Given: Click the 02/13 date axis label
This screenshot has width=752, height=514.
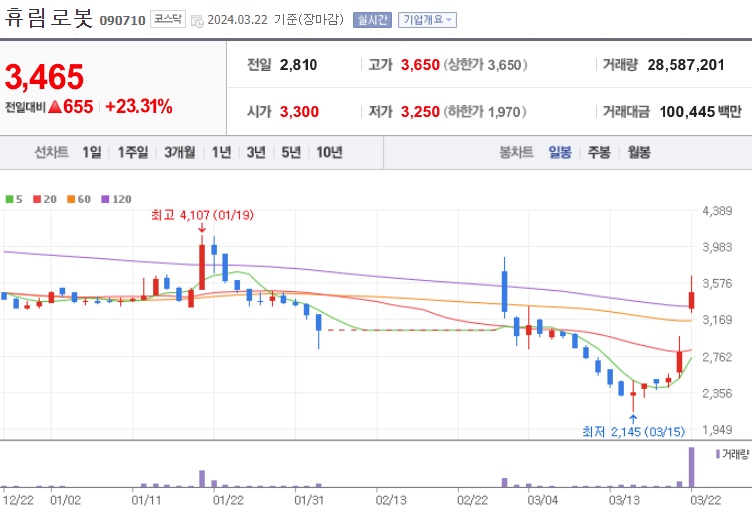Looking at the screenshot, I should click(391, 500).
